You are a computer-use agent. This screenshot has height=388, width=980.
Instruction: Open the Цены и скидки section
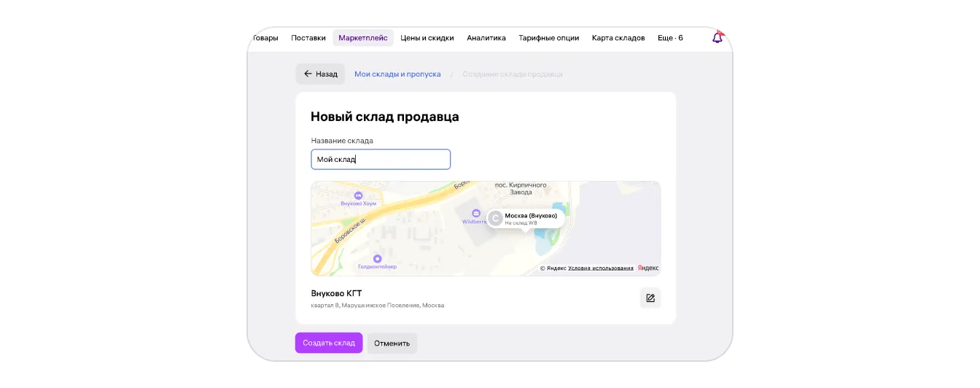click(427, 38)
